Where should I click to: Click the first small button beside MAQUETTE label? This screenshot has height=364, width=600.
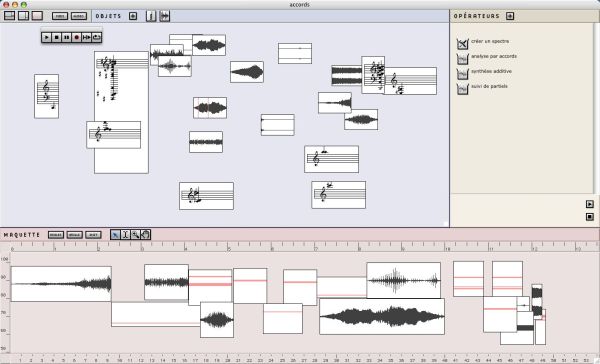click(56, 235)
